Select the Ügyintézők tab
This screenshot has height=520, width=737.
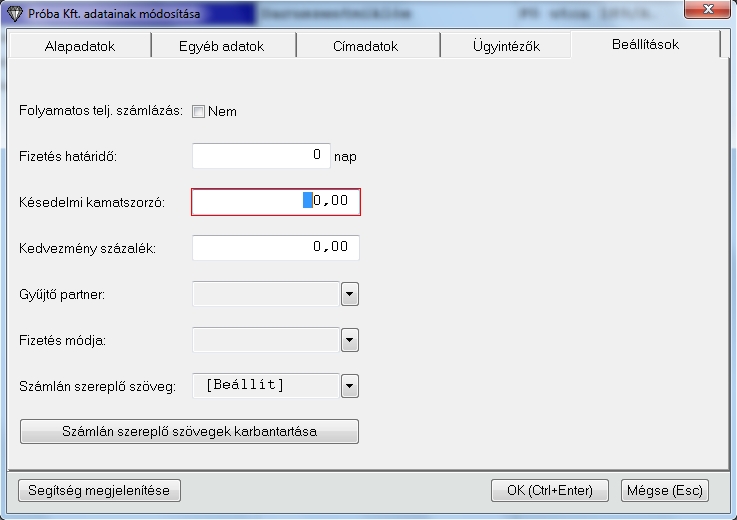506,46
